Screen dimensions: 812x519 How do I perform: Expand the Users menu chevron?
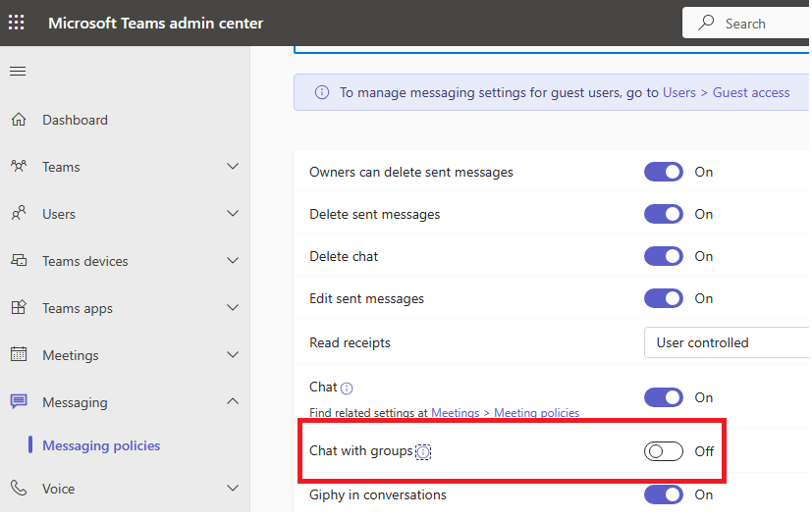233,214
